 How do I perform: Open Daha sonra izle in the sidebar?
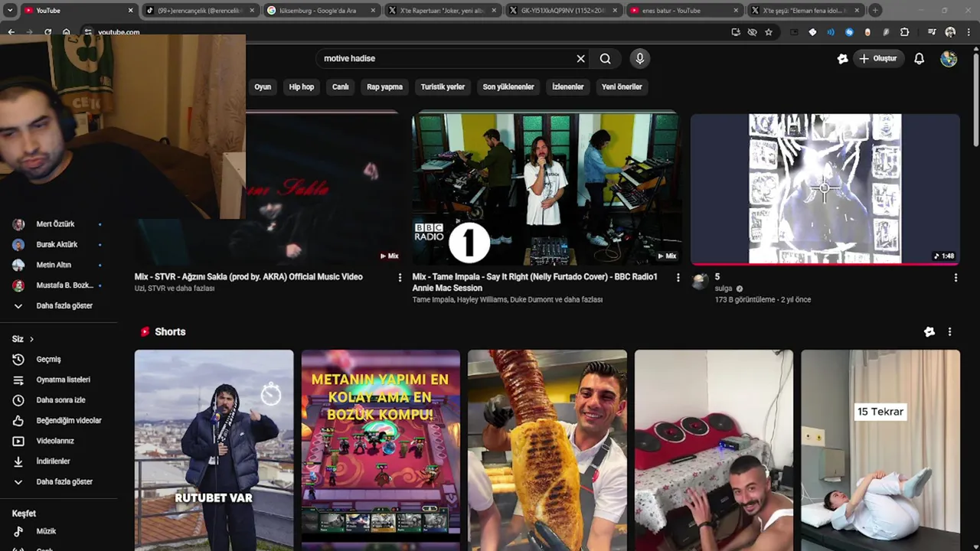coord(61,400)
